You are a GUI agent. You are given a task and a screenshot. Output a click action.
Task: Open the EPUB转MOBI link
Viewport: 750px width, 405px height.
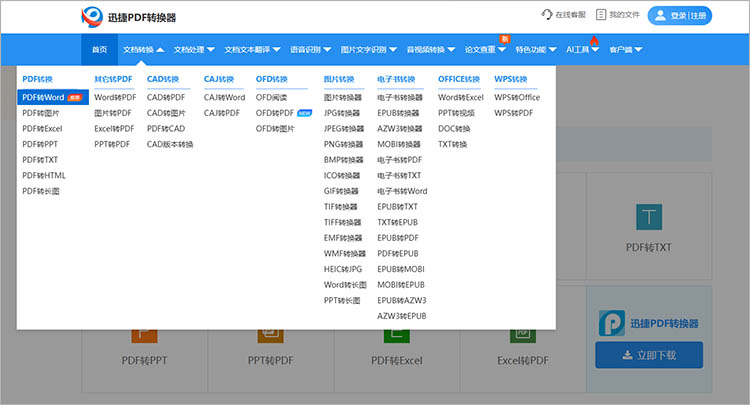point(401,269)
